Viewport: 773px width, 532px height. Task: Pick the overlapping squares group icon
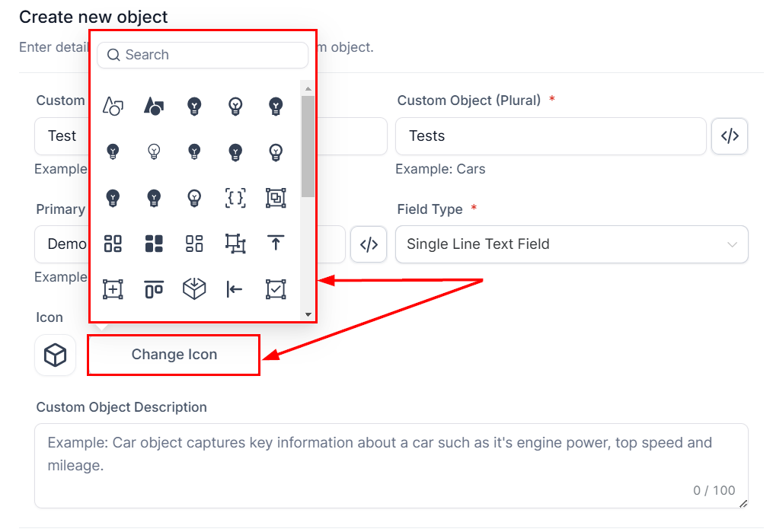(276, 198)
